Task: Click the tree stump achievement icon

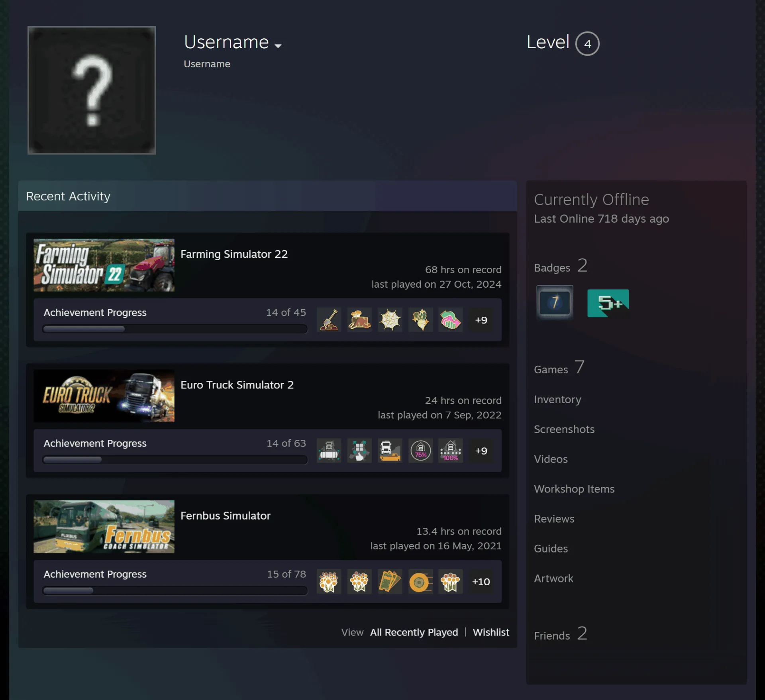Action: [x=359, y=320]
